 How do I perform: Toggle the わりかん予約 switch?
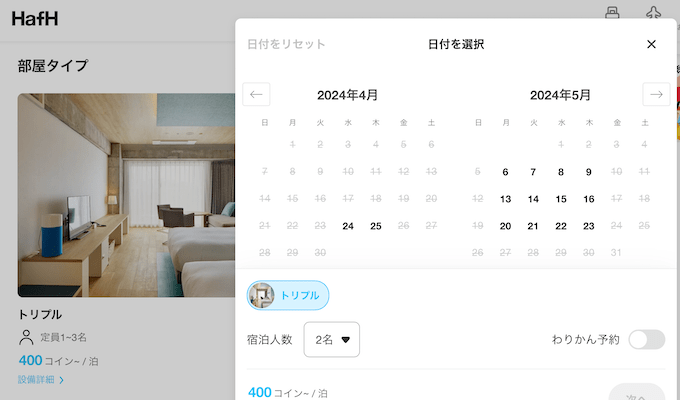click(646, 339)
